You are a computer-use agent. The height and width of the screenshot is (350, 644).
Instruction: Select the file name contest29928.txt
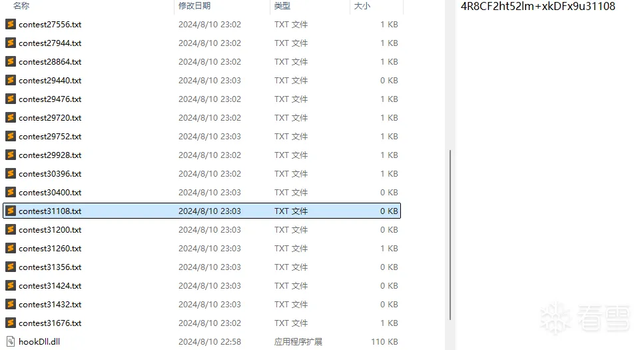(x=50, y=155)
